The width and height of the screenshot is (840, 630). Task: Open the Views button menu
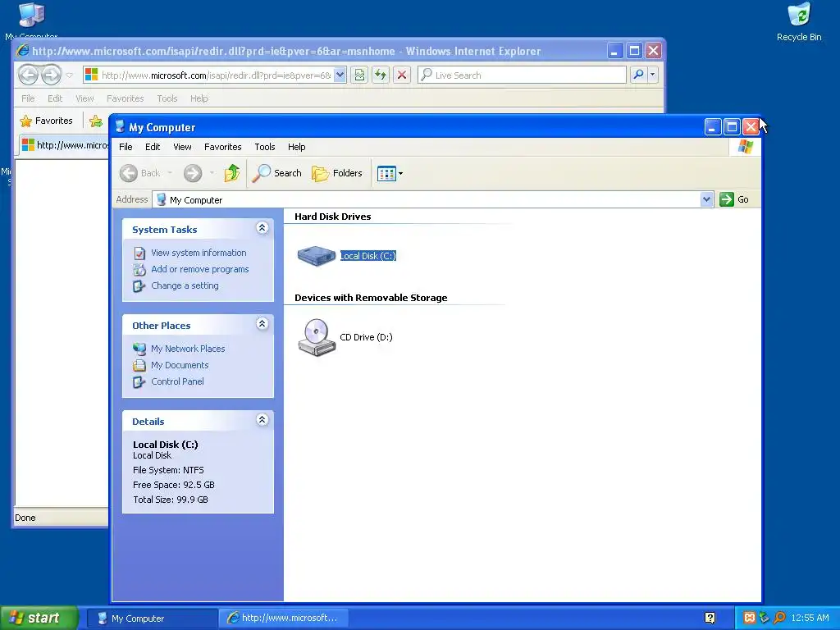(390, 173)
